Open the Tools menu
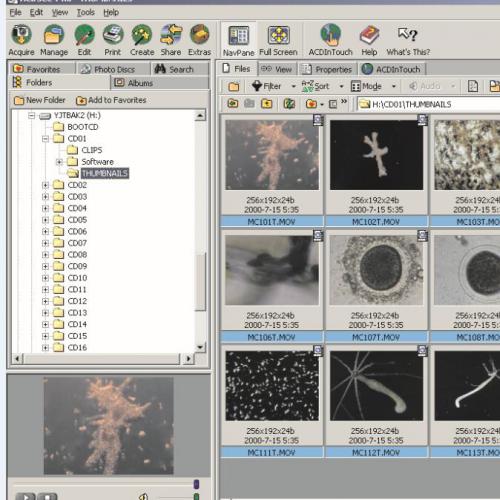The image size is (500, 500). tap(86, 13)
